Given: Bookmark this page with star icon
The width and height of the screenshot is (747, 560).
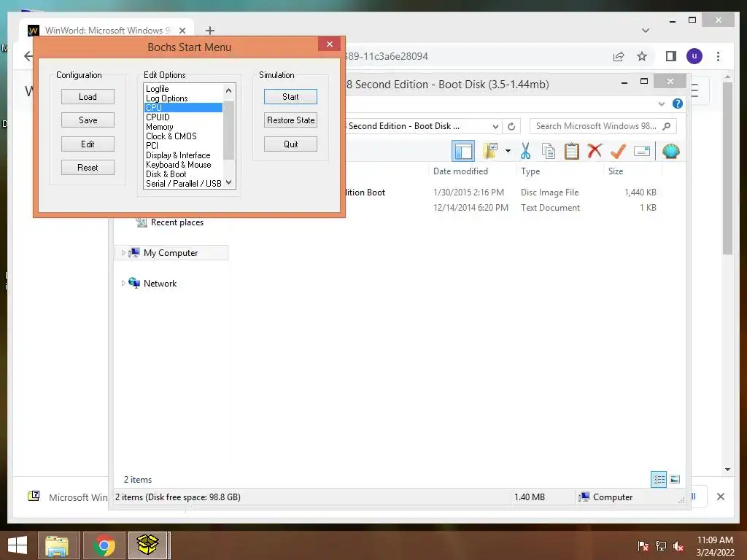Looking at the screenshot, I should tap(642, 57).
